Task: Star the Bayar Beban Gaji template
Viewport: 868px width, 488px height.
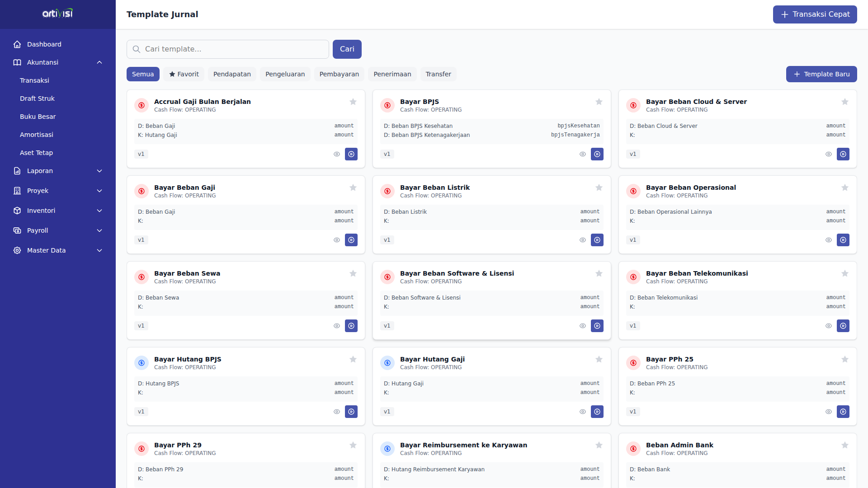Action: [353, 188]
